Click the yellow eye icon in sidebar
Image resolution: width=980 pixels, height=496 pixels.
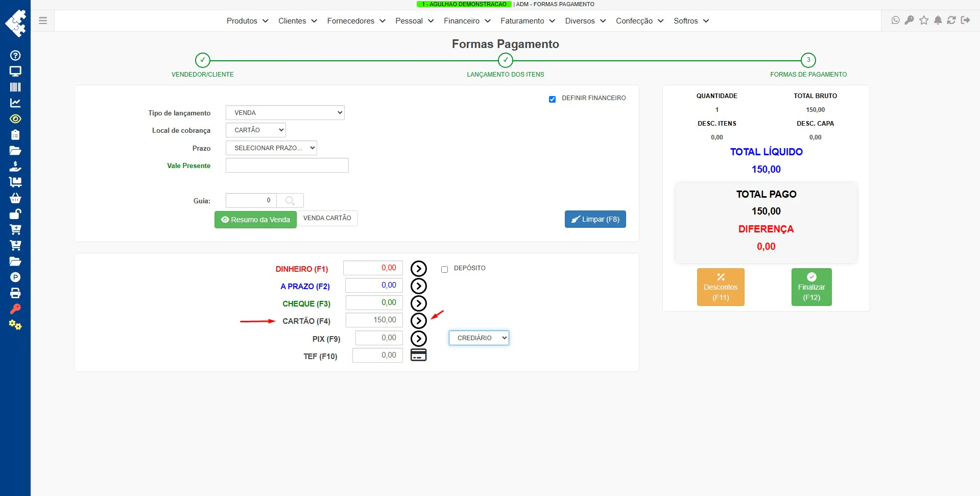tap(15, 119)
